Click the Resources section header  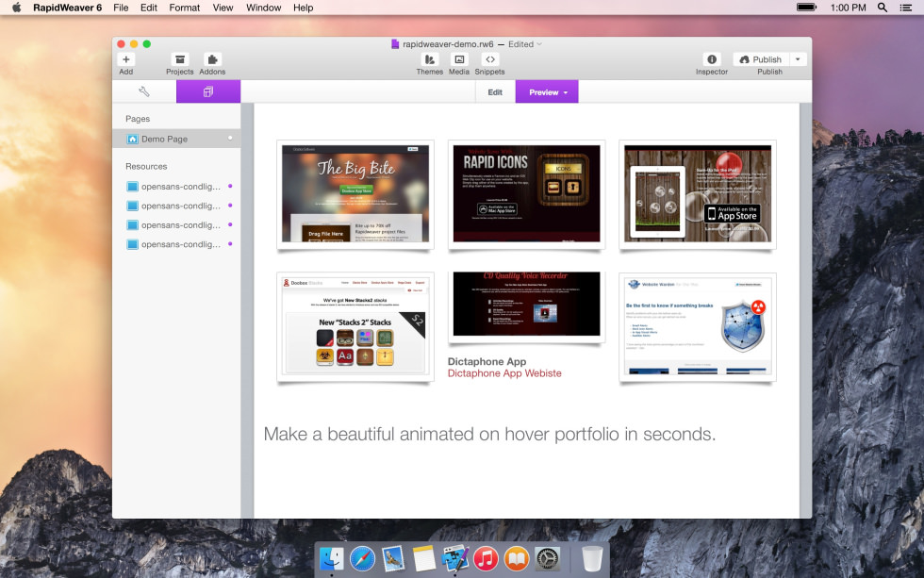(x=146, y=167)
